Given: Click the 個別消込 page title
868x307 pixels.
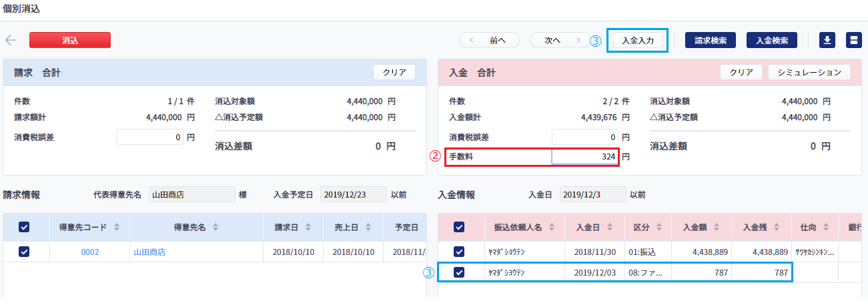Looking at the screenshot, I should 21,9.
